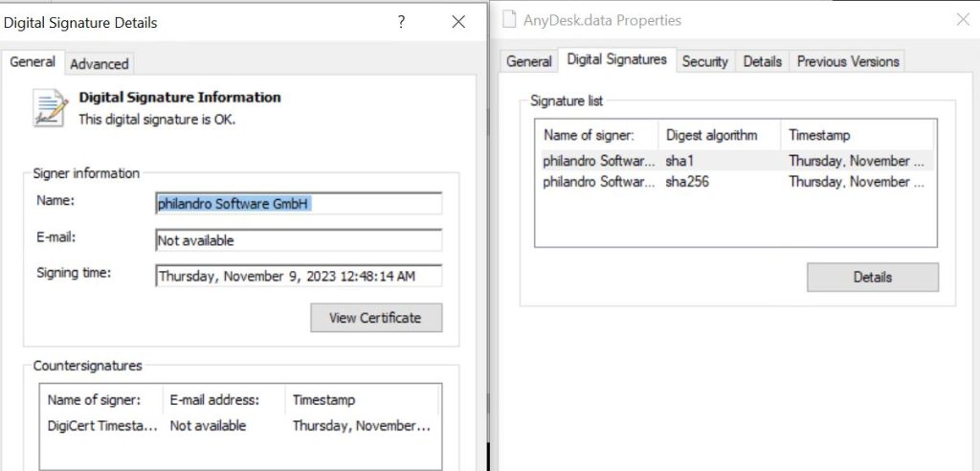The width and height of the screenshot is (980, 471).
Task: Switch to the Details tab
Action: coord(763,61)
